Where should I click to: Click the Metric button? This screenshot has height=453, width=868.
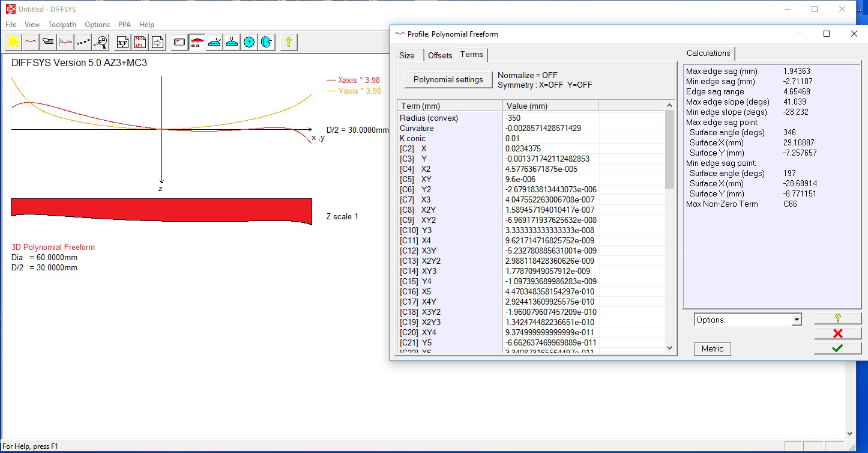pos(713,348)
